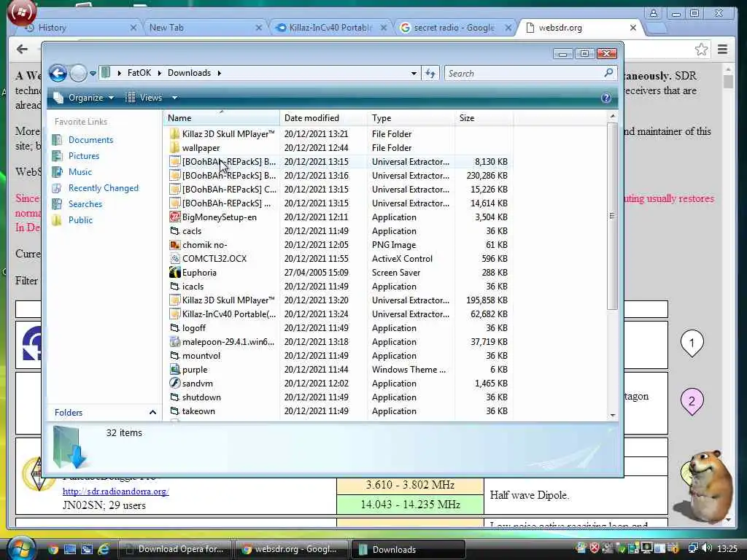Viewport: 747px width, 560px height.
Task: Select Euphoria screen saver icon
Action: (175, 273)
